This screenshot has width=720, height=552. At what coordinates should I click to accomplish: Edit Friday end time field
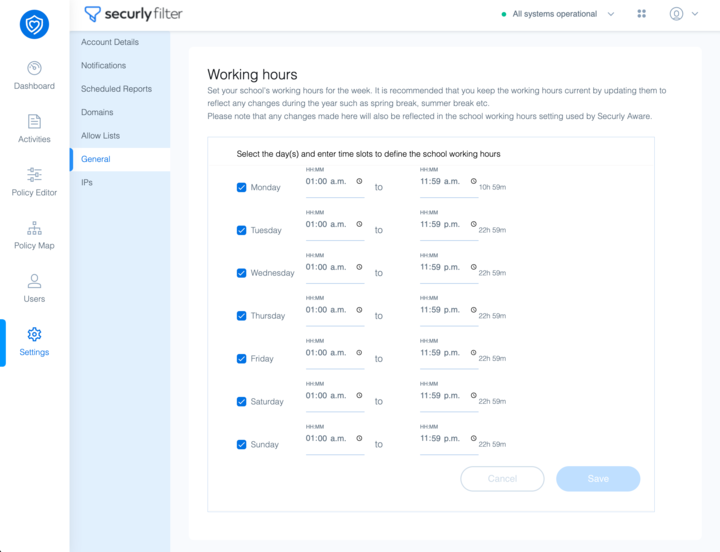(449, 353)
